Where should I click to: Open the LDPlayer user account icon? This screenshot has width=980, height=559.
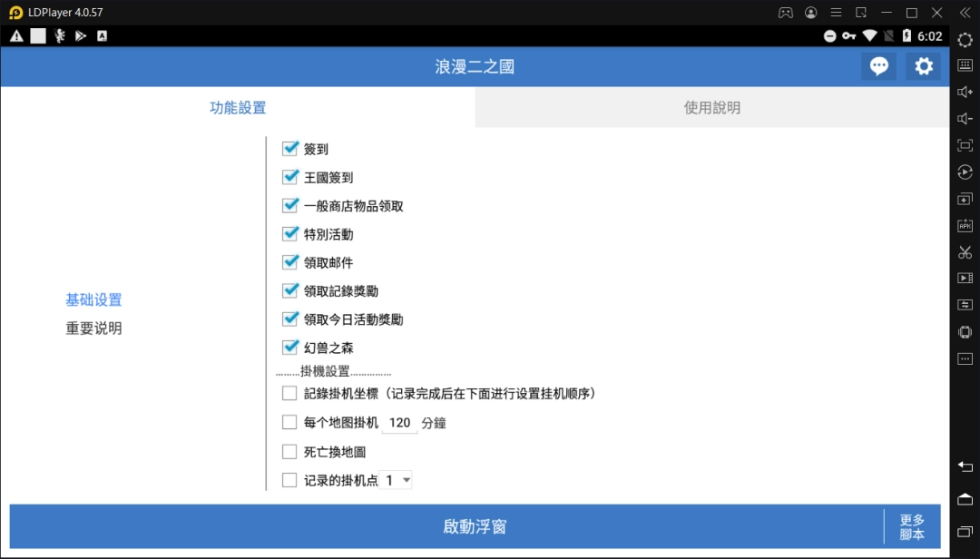pyautogui.click(x=811, y=13)
